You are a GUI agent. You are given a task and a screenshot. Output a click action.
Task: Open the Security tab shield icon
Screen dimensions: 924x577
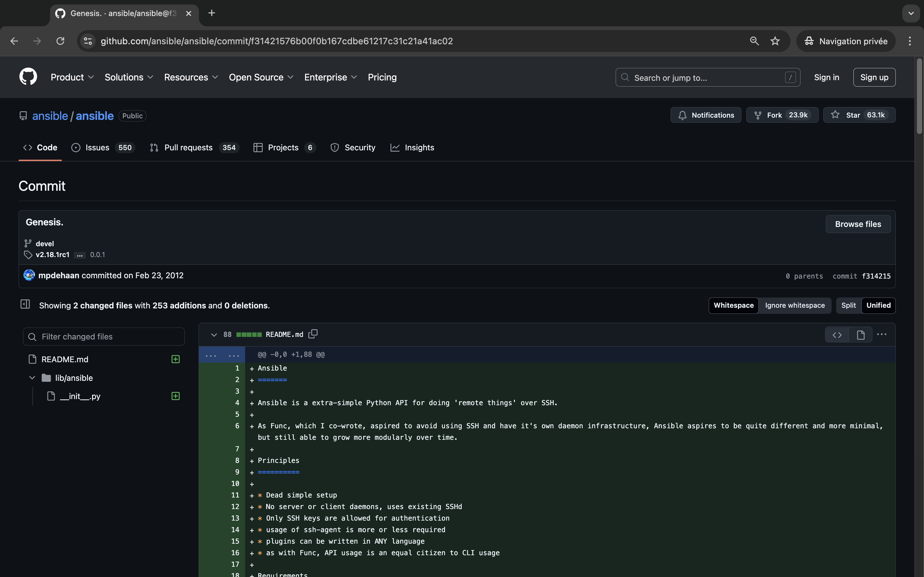(x=335, y=148)
